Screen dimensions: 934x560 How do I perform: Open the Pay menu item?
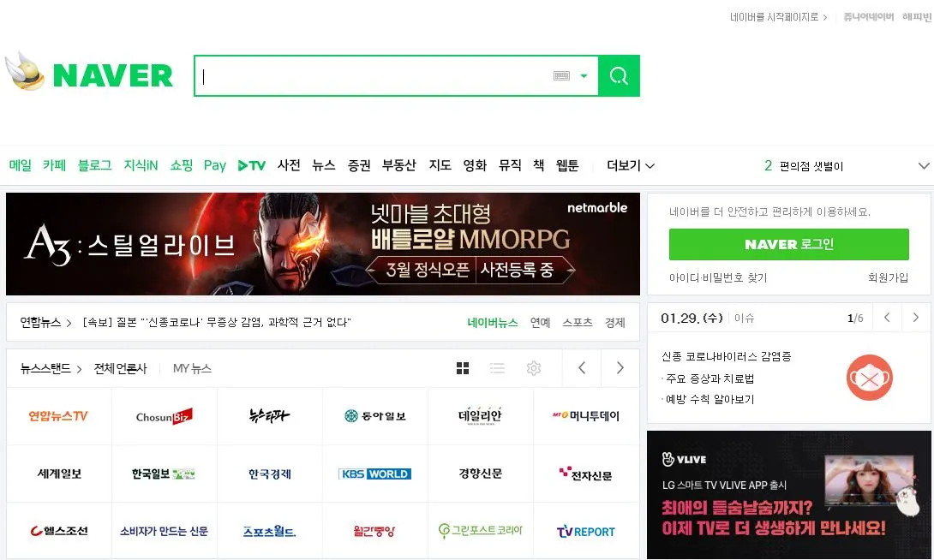(215, 165)
